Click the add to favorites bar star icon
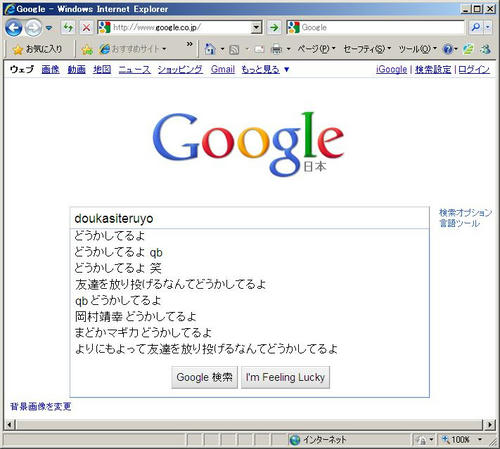Viewport: 500px width, 449px height. point(87,50)
